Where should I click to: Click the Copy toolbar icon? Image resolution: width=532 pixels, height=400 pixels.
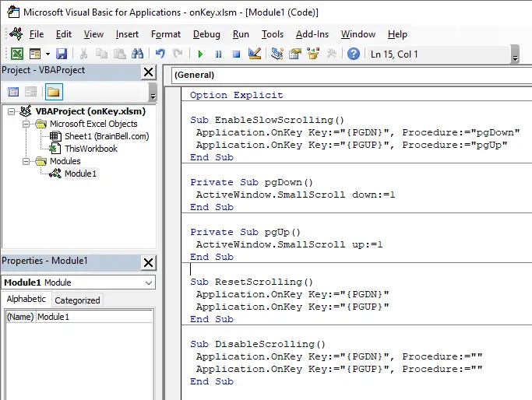[x=101, y=54]
